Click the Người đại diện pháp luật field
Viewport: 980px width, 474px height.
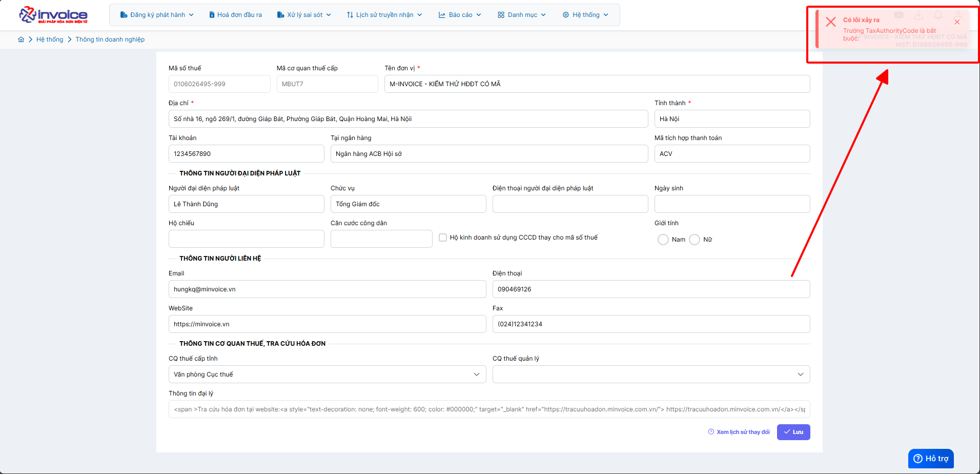pyautogui.click(x=247, y=204)
